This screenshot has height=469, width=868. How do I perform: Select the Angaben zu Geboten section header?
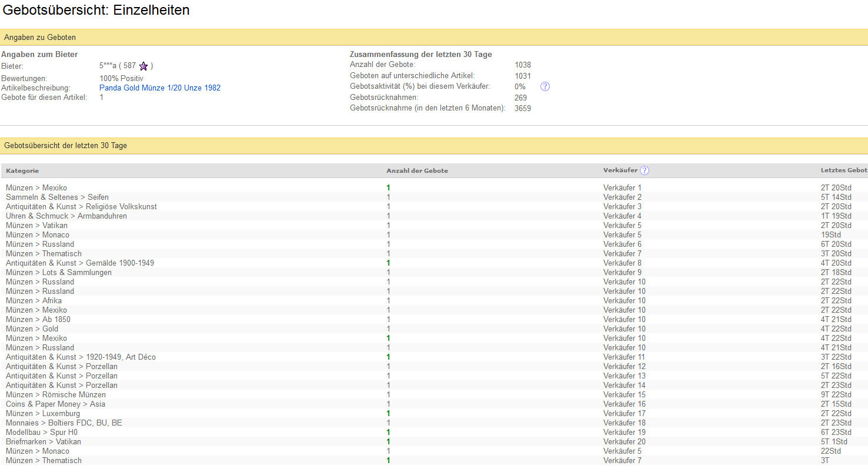[40, 38]
